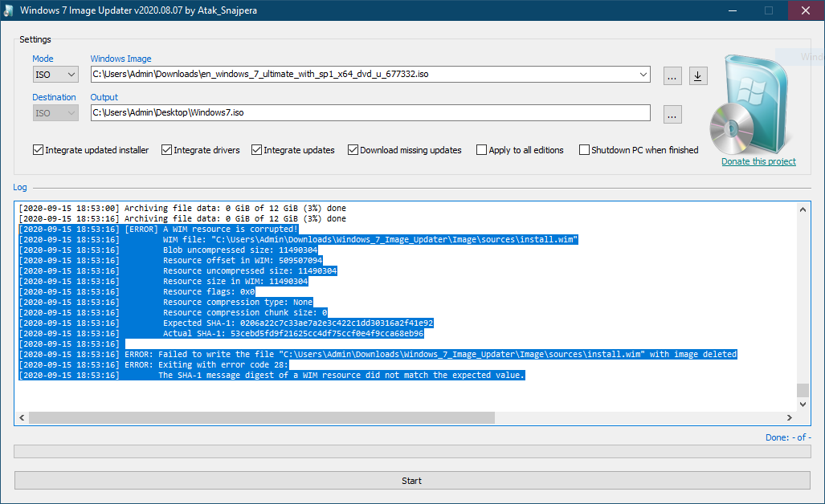Viewport: 825px width, 504px height.
Task: Click the 'Exiting with error code 28' log line
Action: pyautogui.click(x=153, y=364)
